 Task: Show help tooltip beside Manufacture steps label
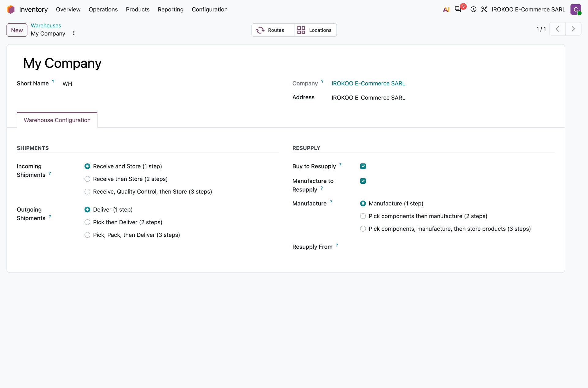click(331, 202)
